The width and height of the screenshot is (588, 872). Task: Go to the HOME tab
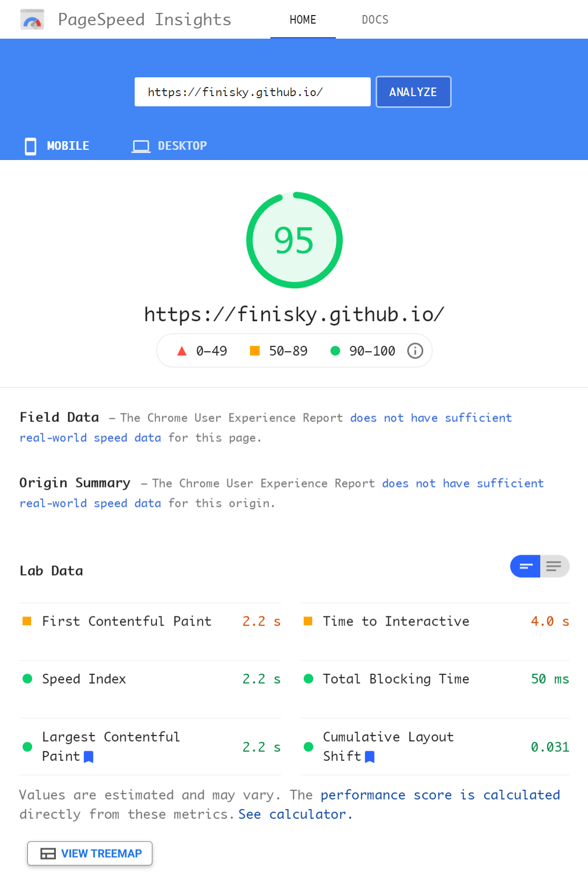click(303, 20)
